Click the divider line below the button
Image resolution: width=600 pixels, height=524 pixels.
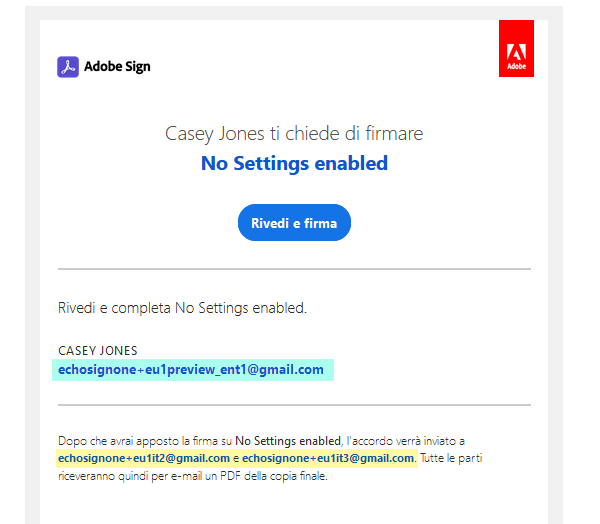point(294,270)
